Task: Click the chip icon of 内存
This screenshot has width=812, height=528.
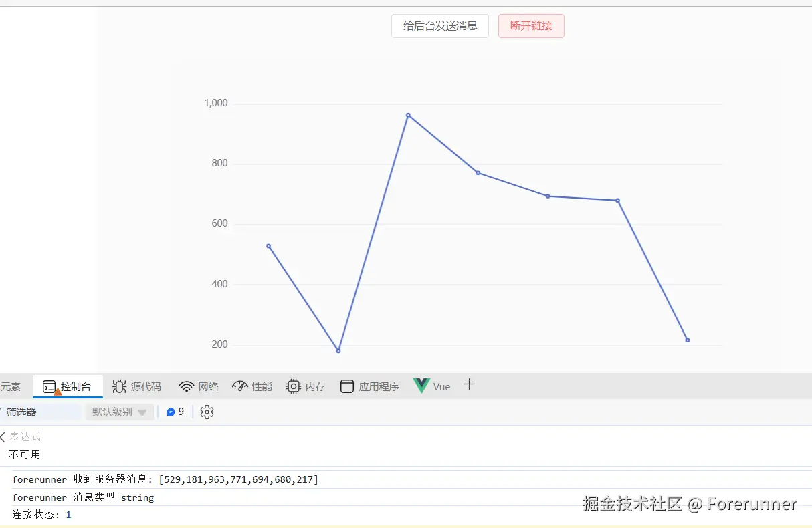Action: point(293,386)
